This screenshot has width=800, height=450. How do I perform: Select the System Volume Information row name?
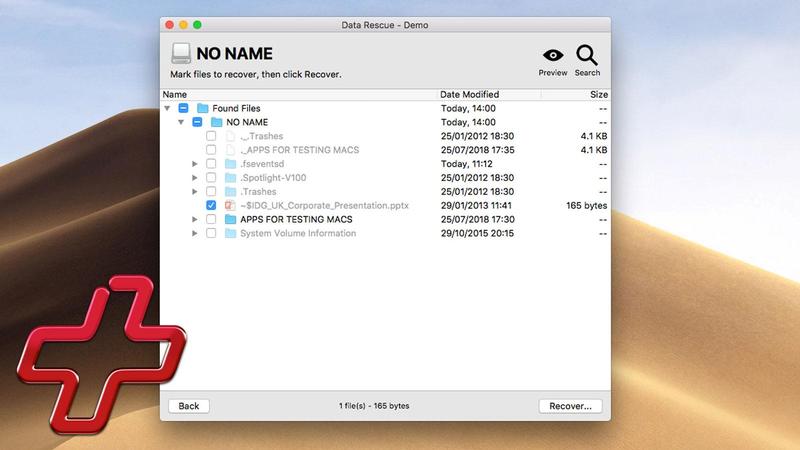click(x=298, y=233)
